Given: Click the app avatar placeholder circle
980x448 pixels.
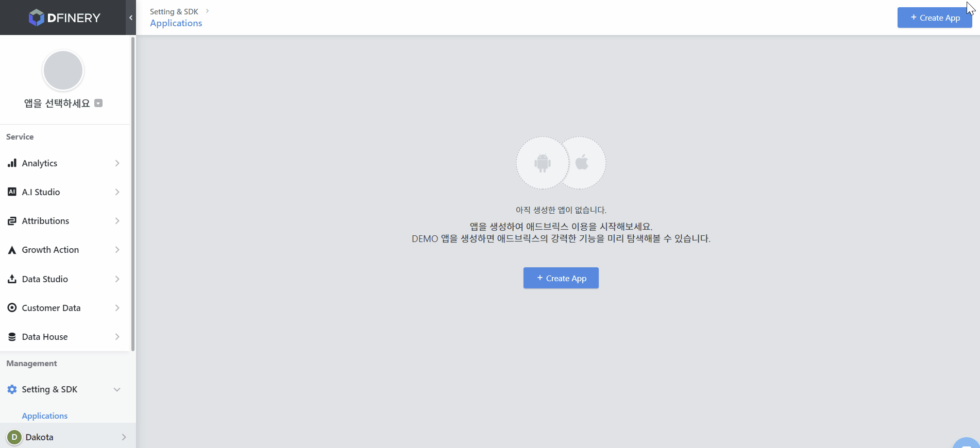Looking at the screenshot, I should coord(63,71).
